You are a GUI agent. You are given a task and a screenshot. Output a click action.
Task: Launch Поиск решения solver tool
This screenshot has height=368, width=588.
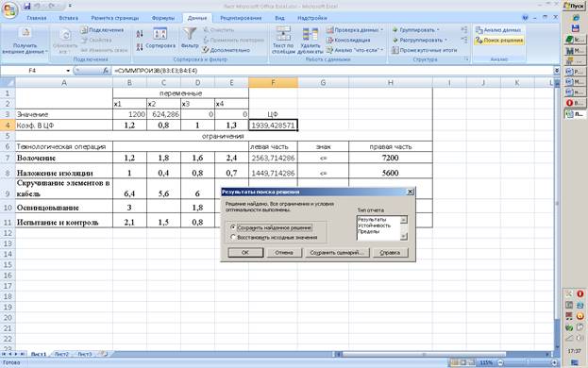click(x=499, y=40)
